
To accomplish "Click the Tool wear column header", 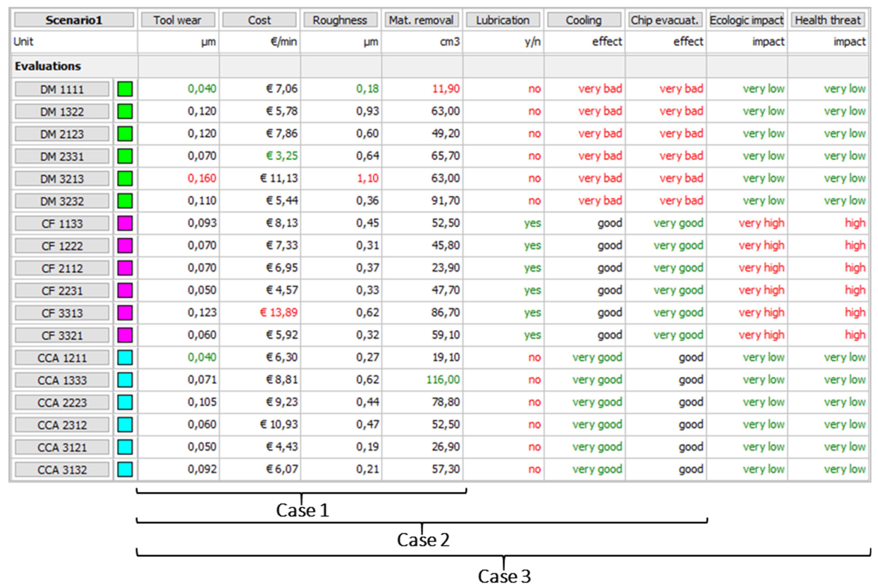I will 178,20.
